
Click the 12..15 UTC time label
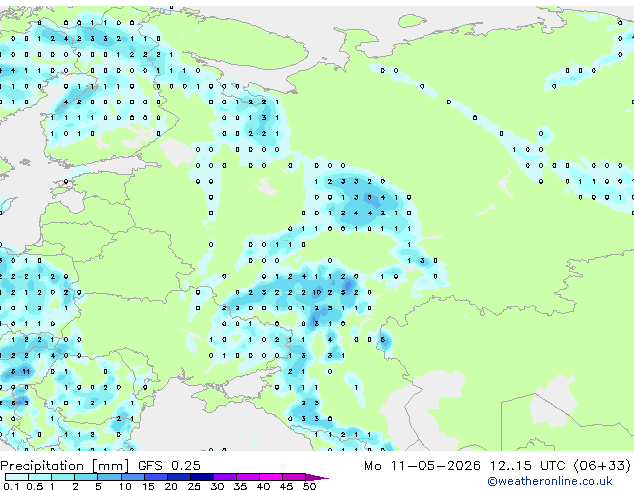point(527,466)
